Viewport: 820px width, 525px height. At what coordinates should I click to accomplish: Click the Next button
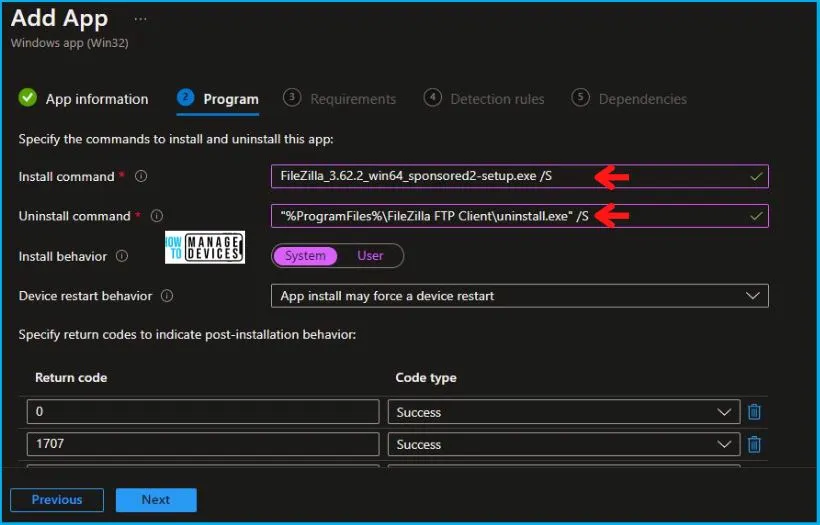pyautogui.click(x=156, y=500)
